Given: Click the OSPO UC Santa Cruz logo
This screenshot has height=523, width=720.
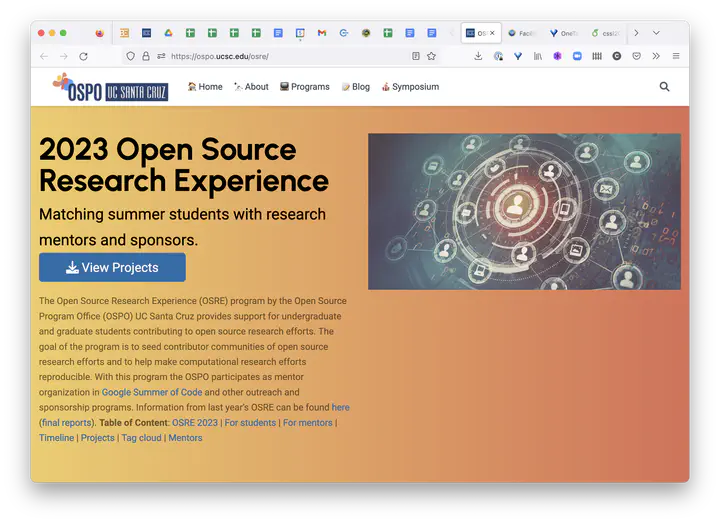Looking at the screenshot, I should click(110, 88).
